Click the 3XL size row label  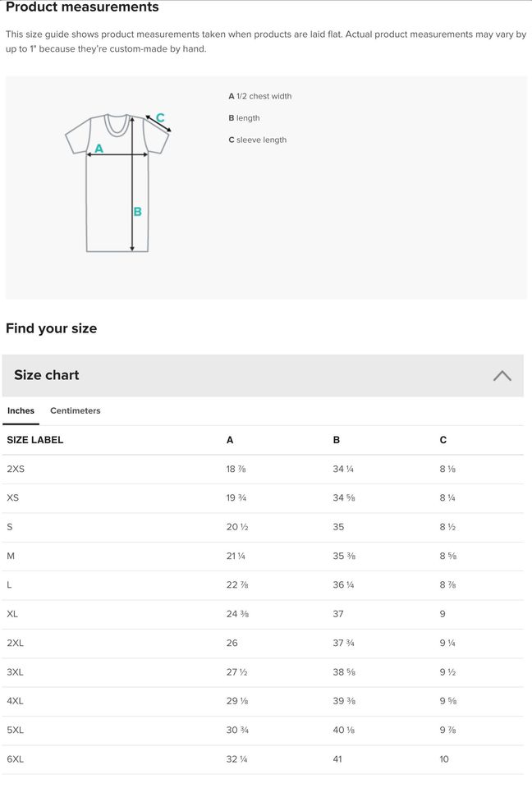tap(15, 672)
